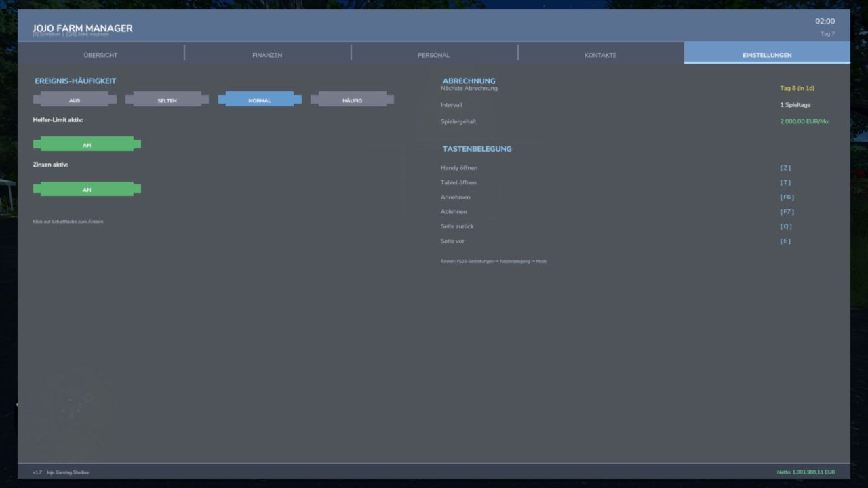Toggle the Helfer-Limit aktiv switch
This screenshot has width=868, height=488.
click(x=87, y=144)
